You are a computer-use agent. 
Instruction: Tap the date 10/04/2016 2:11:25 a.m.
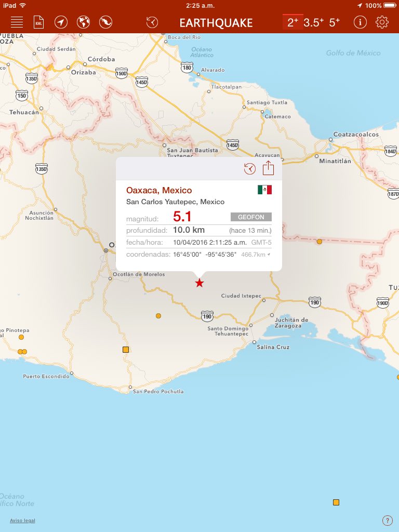[x=210, y=242]
